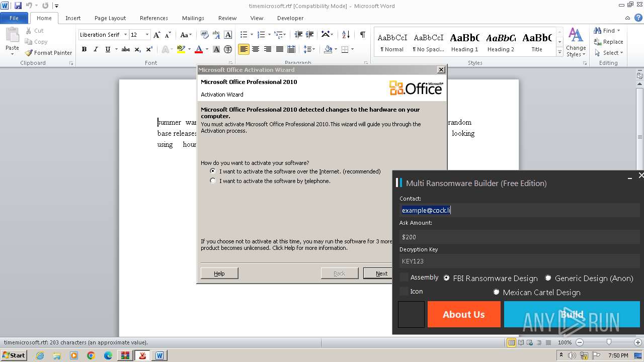Align text right

click(268, 49)
